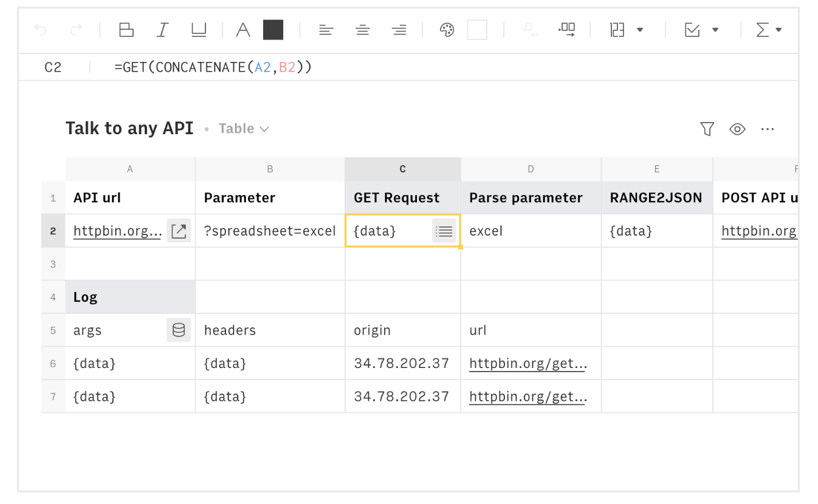Open the external link icon beside httpbin.org
Image resolution: width=818 pixels, height=504 pixels.
[179, 231]
